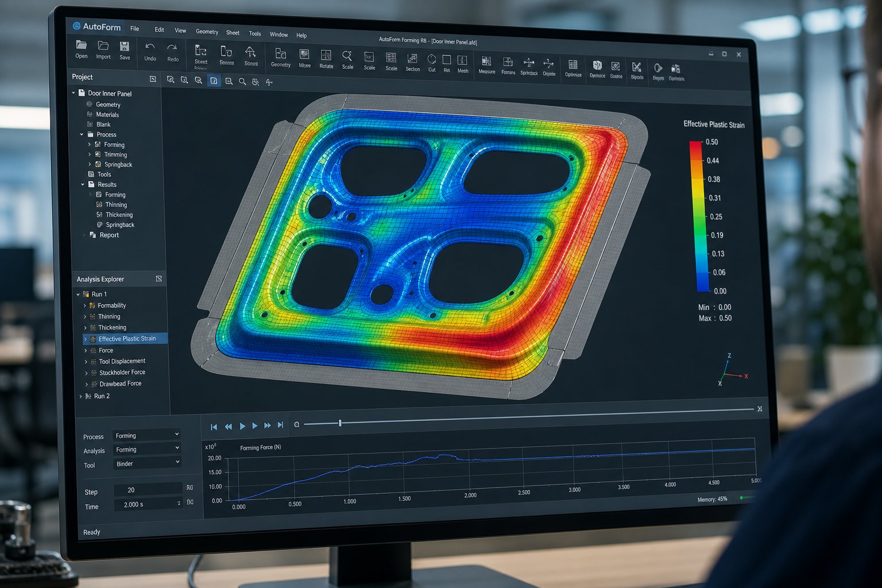Click the Memory: 45% status indicator
Screen dimensions: 882x588
point(712,499)
